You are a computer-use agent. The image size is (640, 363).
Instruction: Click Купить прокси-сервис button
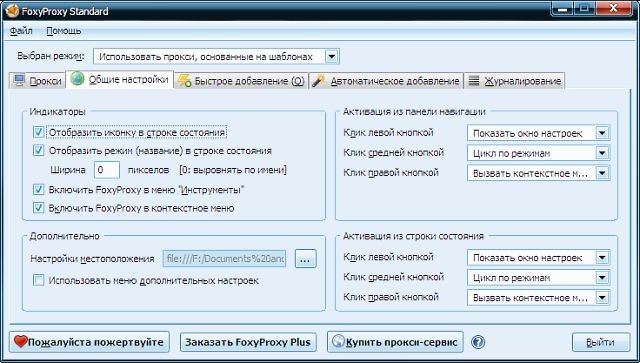395,342
